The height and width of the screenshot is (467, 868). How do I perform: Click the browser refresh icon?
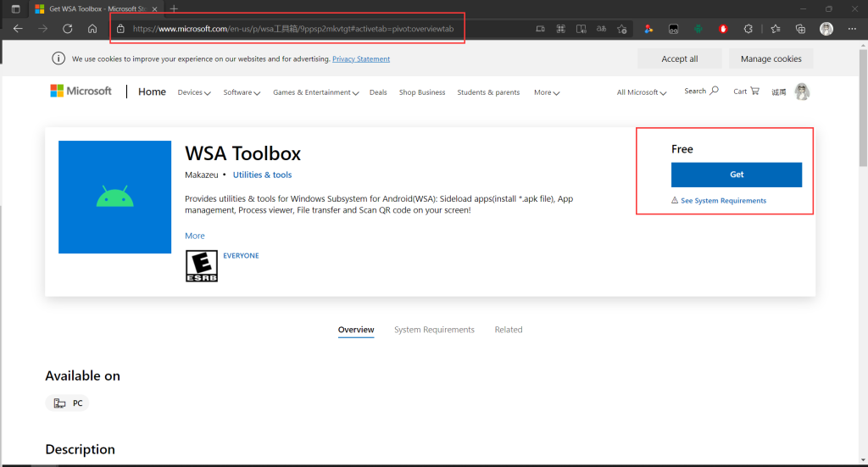pos(68,29)
